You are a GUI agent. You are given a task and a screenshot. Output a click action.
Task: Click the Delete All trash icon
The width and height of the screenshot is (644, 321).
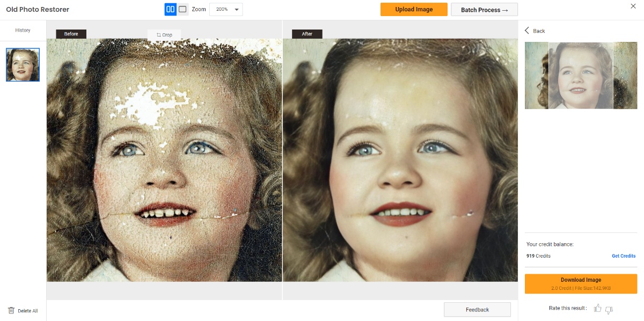[11, 310]
